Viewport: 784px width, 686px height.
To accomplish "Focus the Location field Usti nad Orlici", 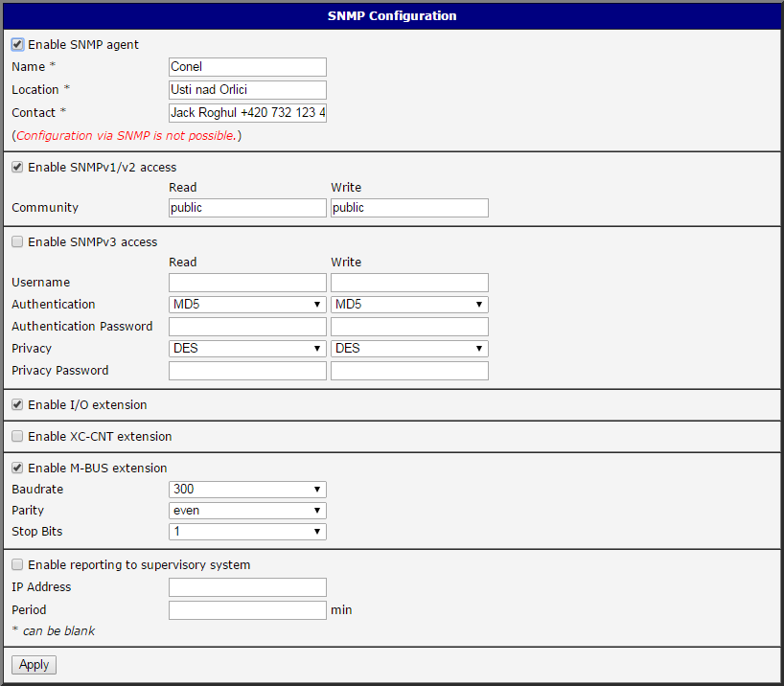I will (x=247, y=90).
